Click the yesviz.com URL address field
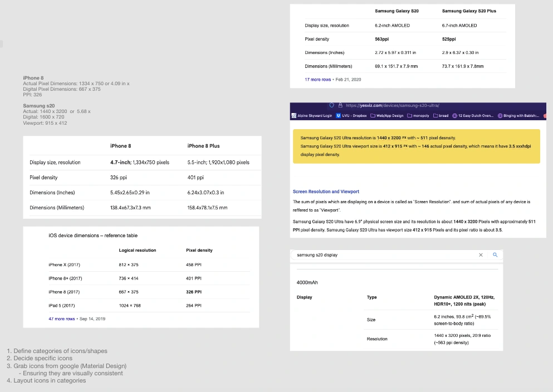Viewport: 553px width, 392px height. (x=392, y=105)
